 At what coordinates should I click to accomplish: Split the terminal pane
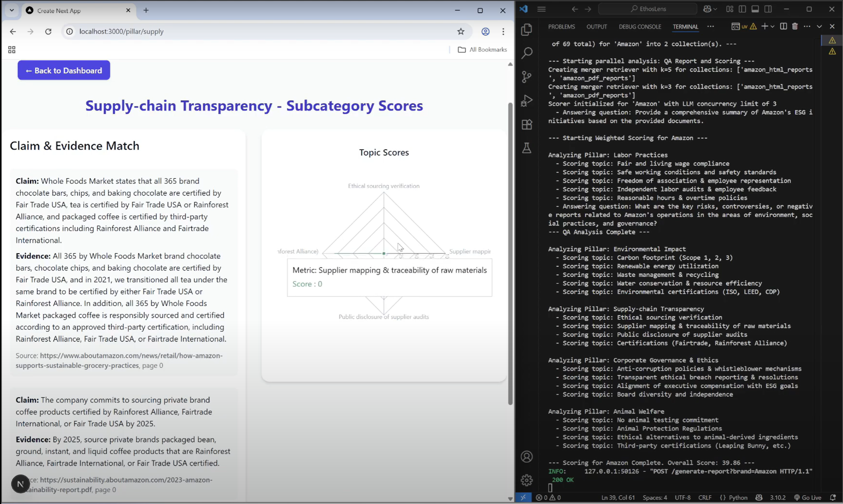pyautogui.click(x=783, y=26)
